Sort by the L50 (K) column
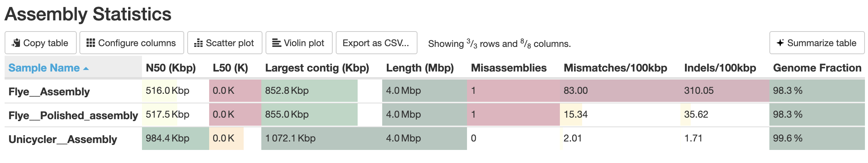 coord(230,68)
